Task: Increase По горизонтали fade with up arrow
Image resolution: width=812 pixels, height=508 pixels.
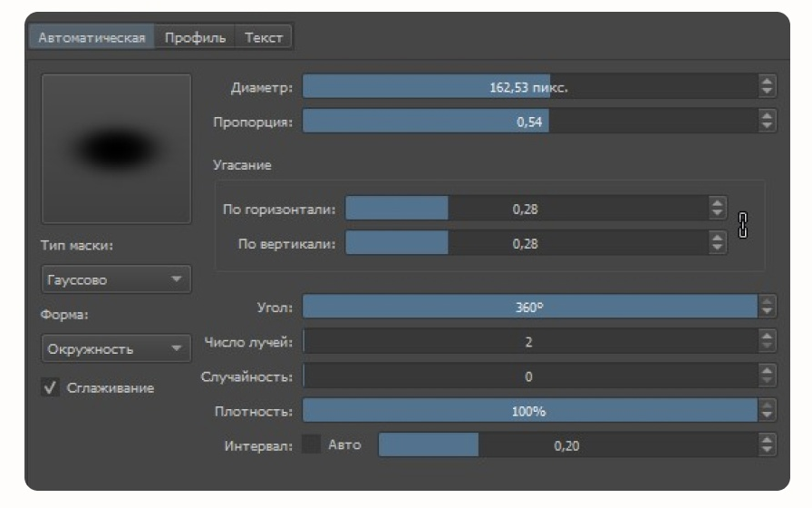Action: click(717, 202)
